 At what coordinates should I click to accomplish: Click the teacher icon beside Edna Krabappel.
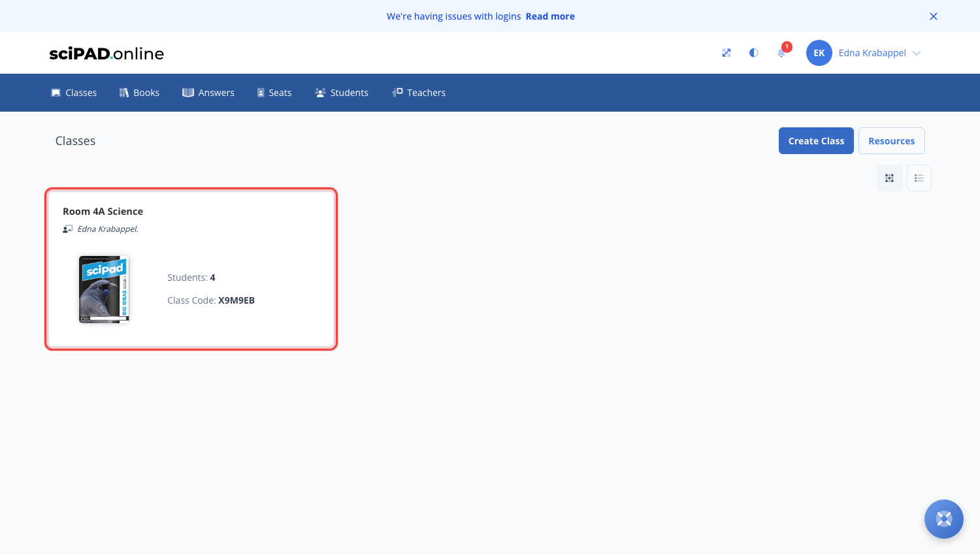(x=68, y=229)
